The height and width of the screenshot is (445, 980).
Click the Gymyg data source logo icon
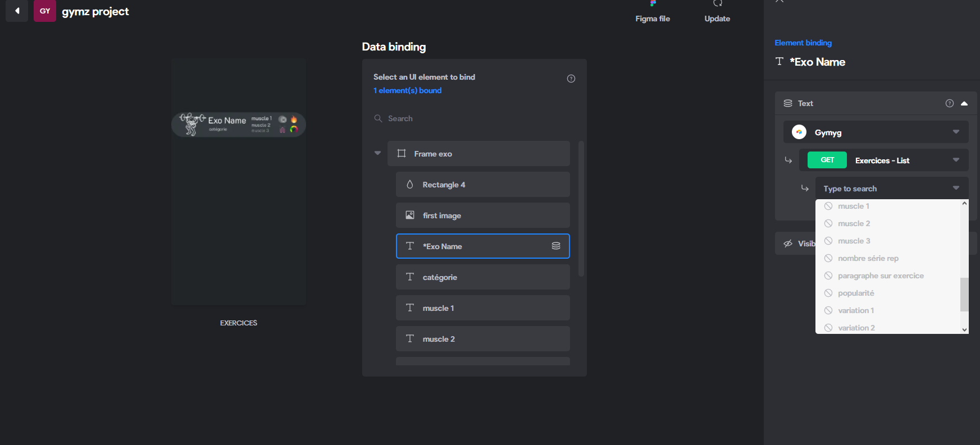(x=799, y=132)
